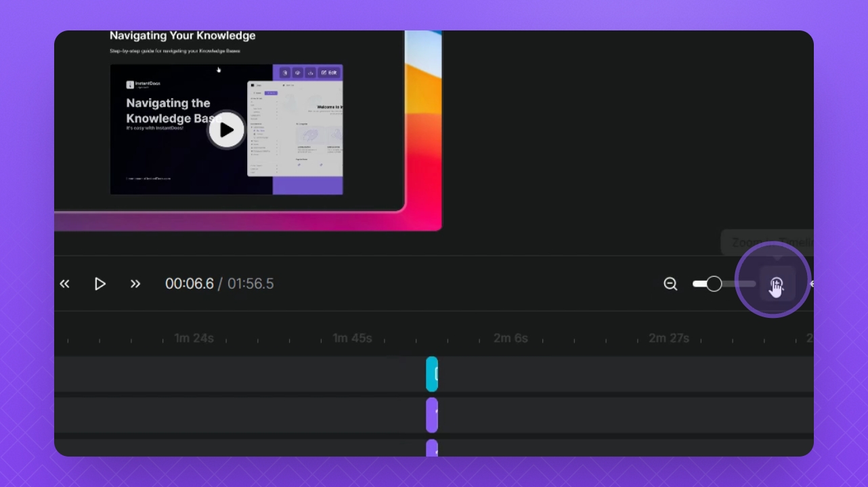Select the purple clip on the third track
This screenshot has height=487, width=868.
pyautogui.click(x=432, y=448)
